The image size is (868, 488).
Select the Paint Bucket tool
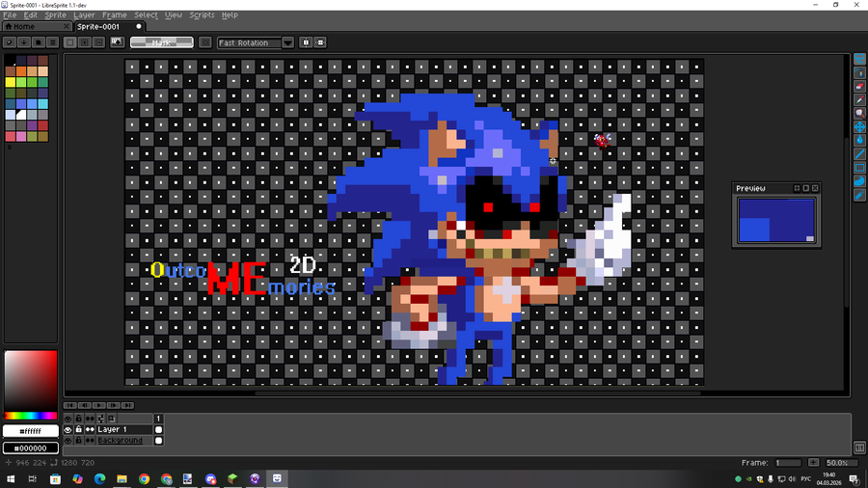(859, 140)
